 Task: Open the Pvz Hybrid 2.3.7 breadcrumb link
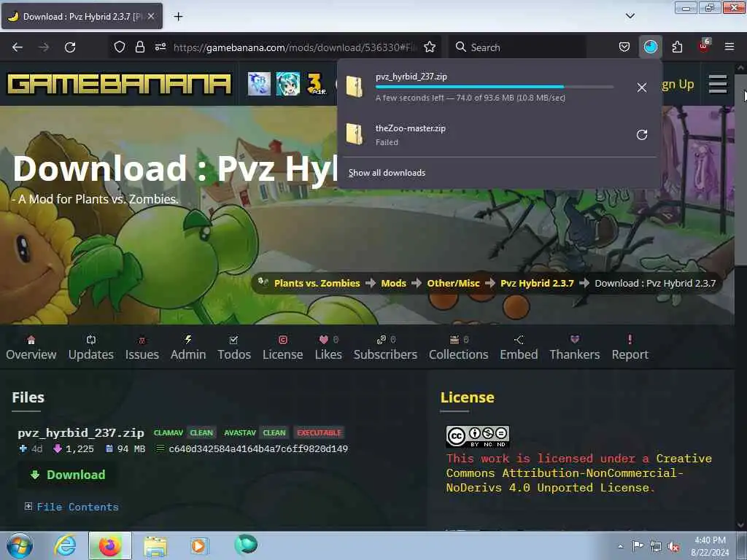(537, 284)
